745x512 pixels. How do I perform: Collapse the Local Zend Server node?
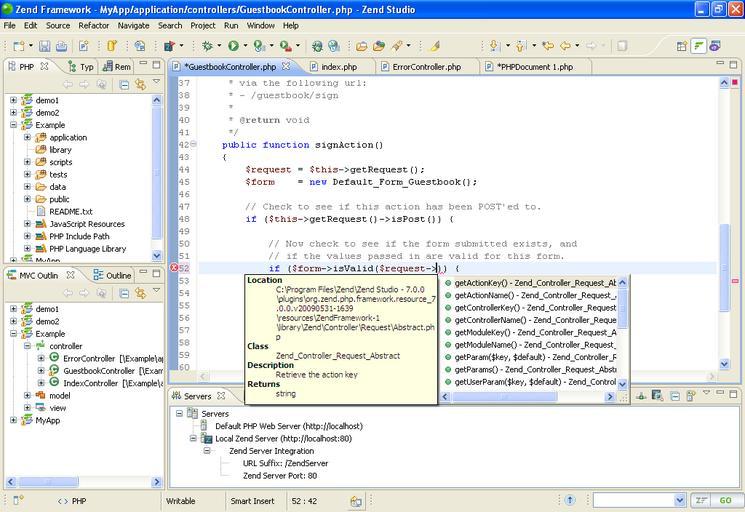coord(194,438)
